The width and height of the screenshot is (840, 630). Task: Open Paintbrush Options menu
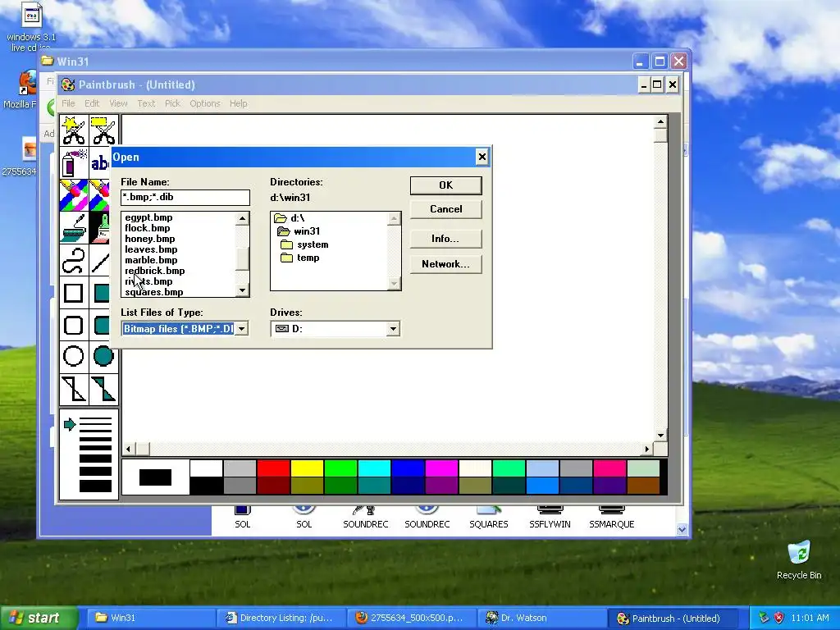coord(204,103)
